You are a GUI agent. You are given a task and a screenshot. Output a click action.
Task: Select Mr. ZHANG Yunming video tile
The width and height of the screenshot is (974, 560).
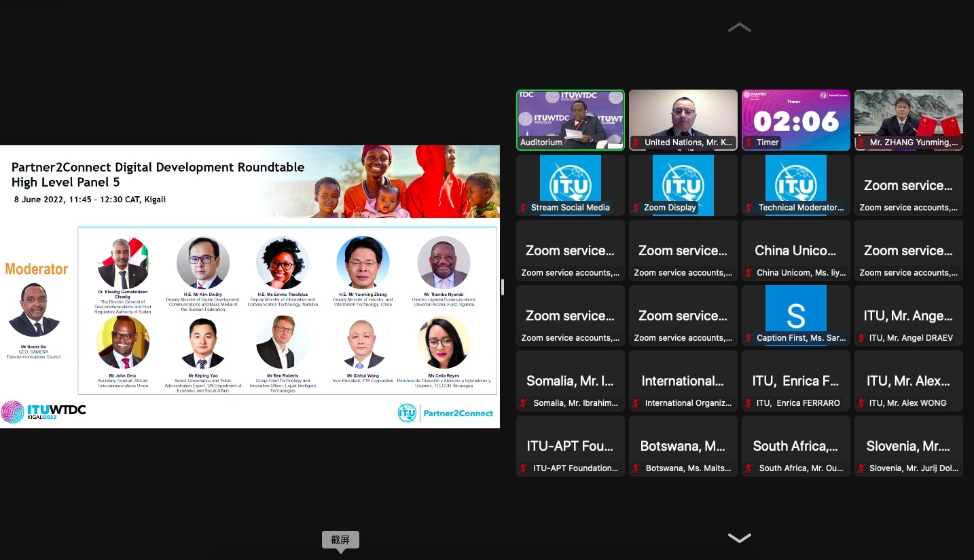pos(909,120)
